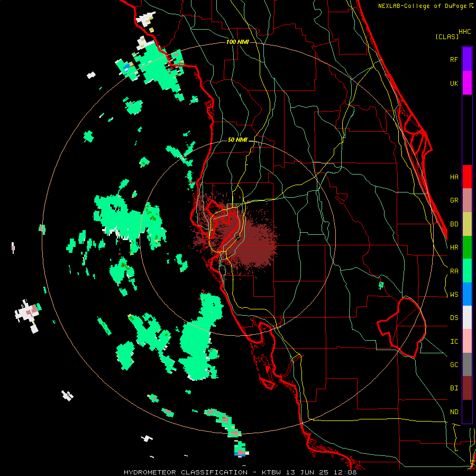Click the '[CLAS]' legend unit label
Viewport: 476px width, 476px height.
(447, 36)
